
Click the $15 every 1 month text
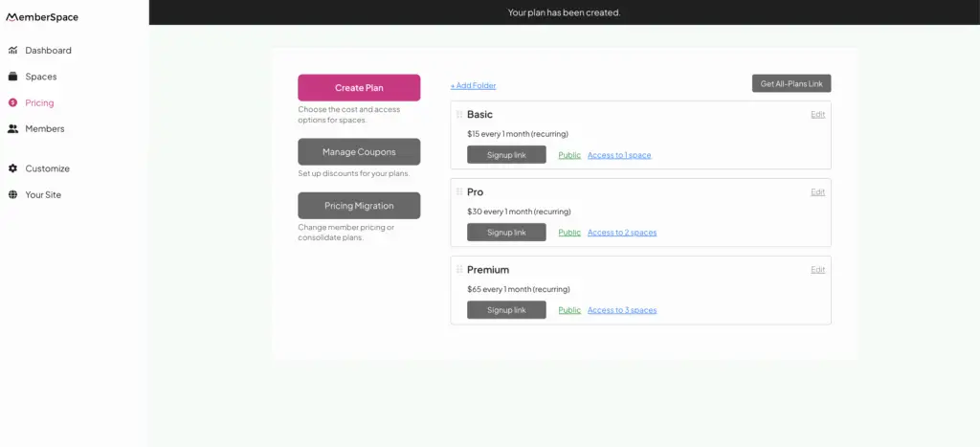pos(518,134)
